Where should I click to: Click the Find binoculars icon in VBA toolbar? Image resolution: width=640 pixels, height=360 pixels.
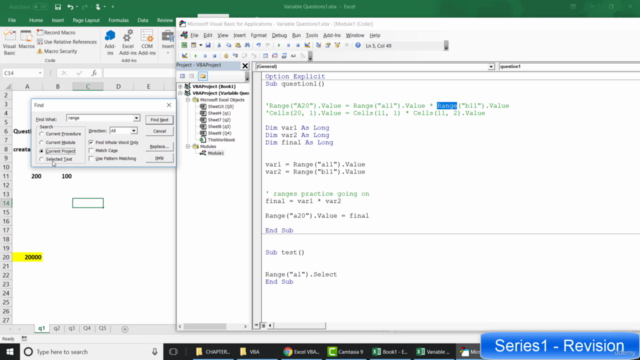point(247,45)
